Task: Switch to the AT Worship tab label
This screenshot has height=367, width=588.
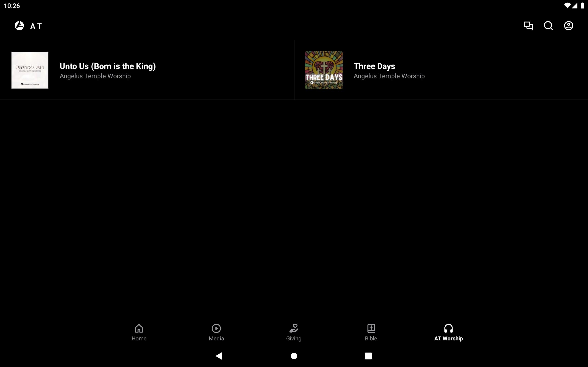Action: (449, 338)
